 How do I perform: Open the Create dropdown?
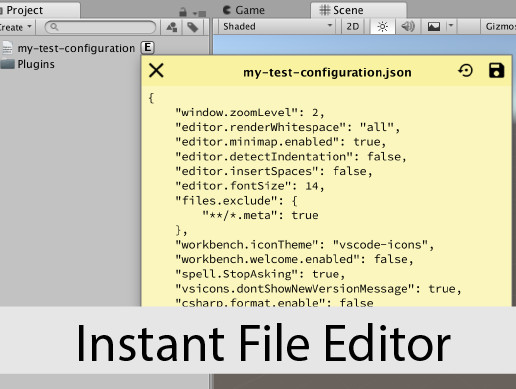click(16, 27)
